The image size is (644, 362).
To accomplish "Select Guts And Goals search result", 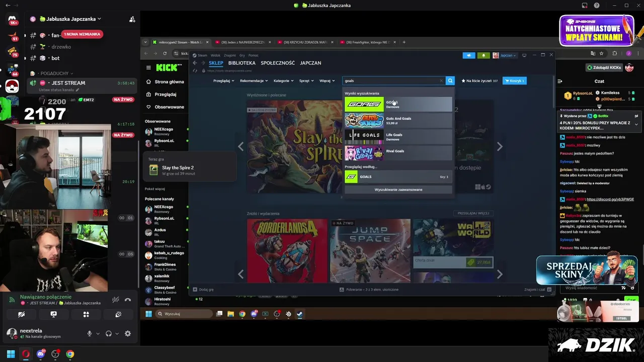I will (398, 121).
